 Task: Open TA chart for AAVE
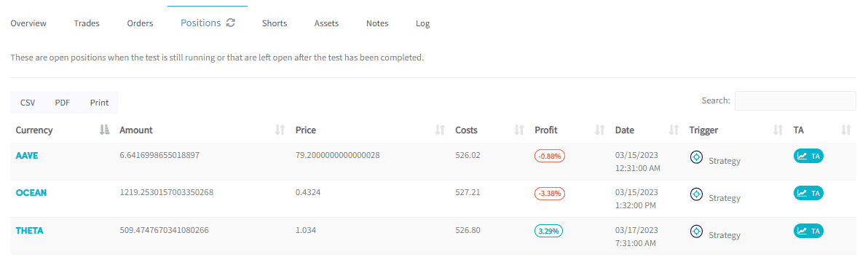808,156
